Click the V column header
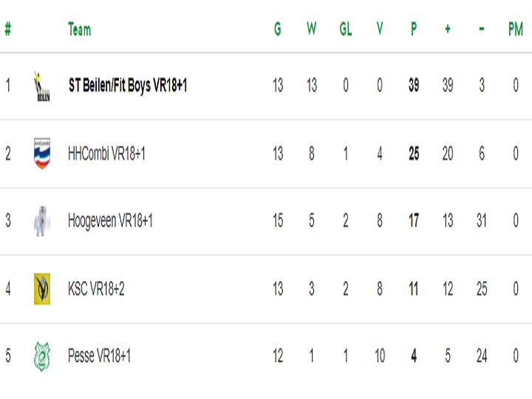The width and height of the screenshot is (532, 399). click(x=380, y=29)
